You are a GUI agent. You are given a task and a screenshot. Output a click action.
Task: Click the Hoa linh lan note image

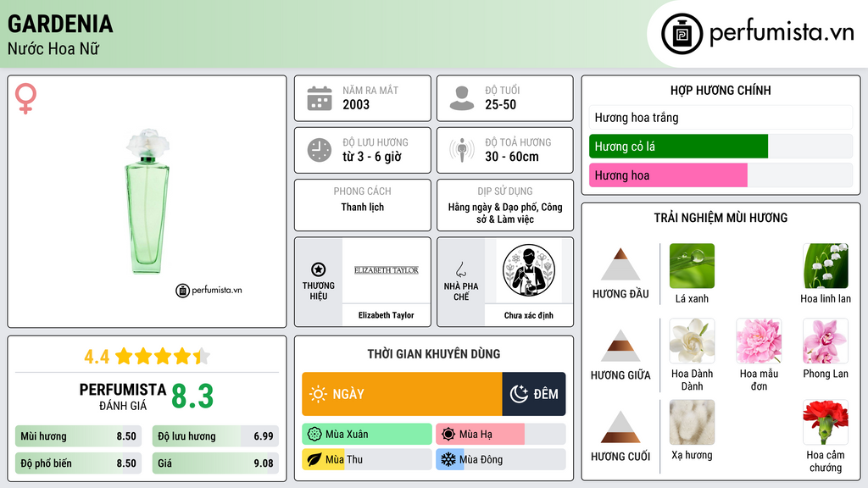tap(826, 265)
